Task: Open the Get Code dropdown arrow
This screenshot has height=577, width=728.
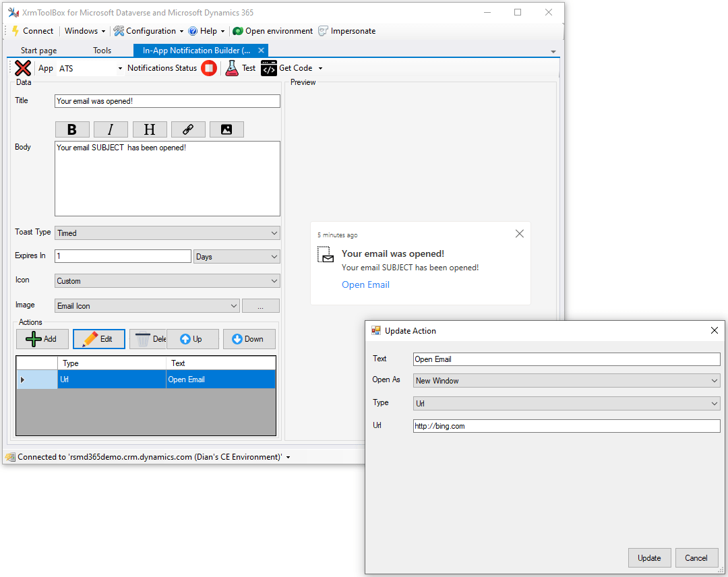Action: coord(320,69)
